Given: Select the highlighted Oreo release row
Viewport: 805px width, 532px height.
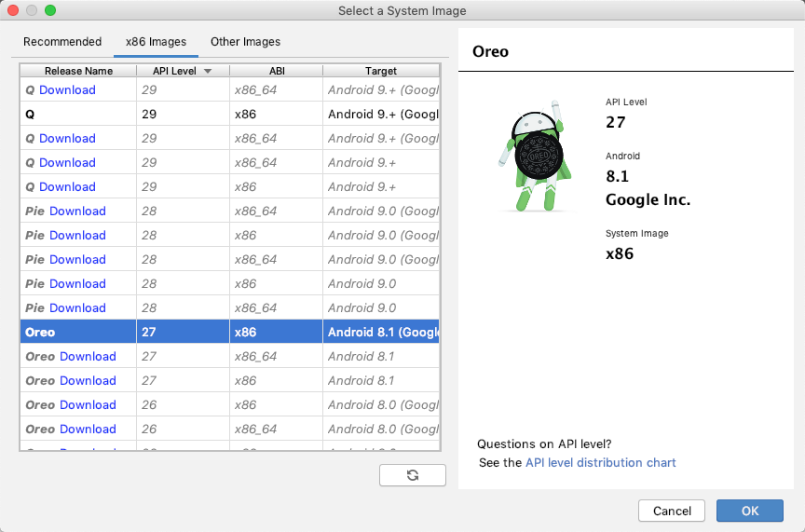Looking at the screenshot, I should tap(230, 332).
